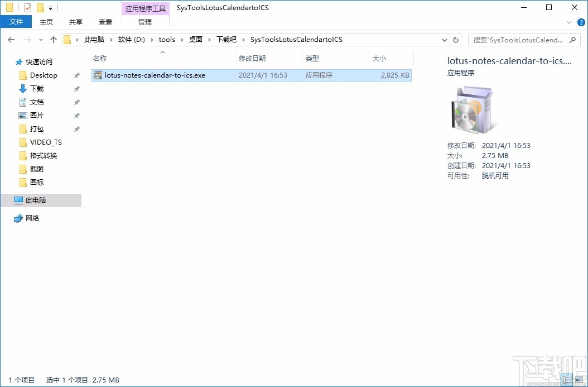Open the address bar history dropdown

coord(445,39)
